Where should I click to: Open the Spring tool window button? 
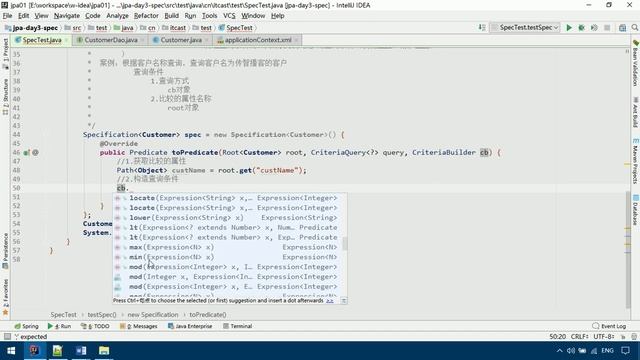coord(26,326)
